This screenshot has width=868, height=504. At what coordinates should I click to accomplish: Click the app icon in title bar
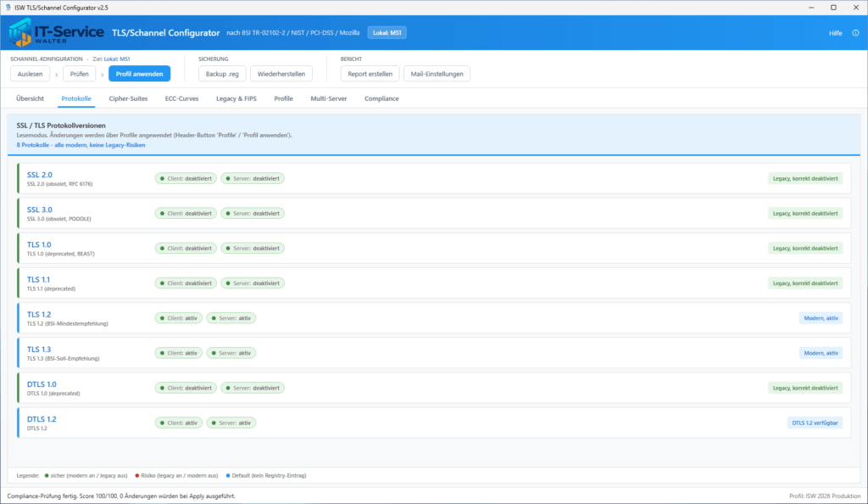(x=8, y=8)
